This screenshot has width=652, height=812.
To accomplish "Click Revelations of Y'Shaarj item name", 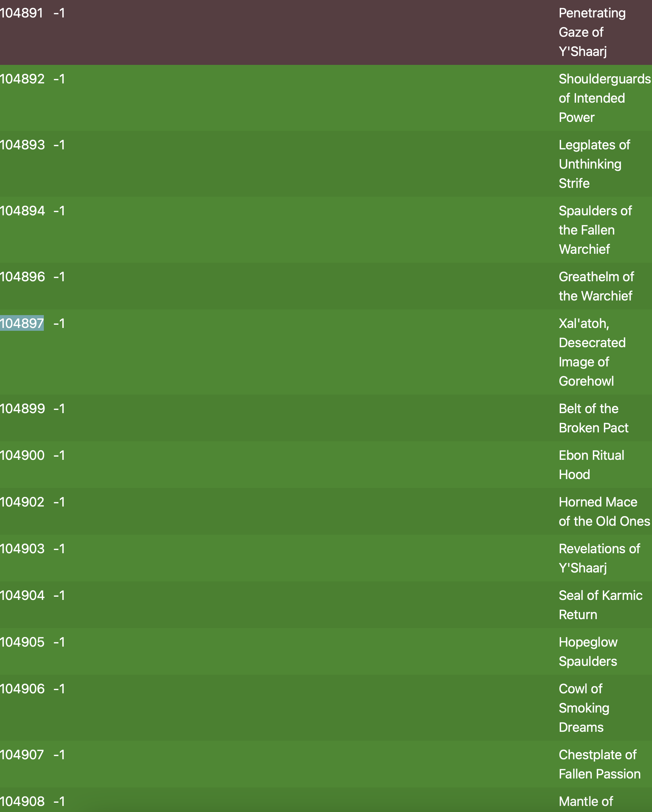I will pos(599,558).
